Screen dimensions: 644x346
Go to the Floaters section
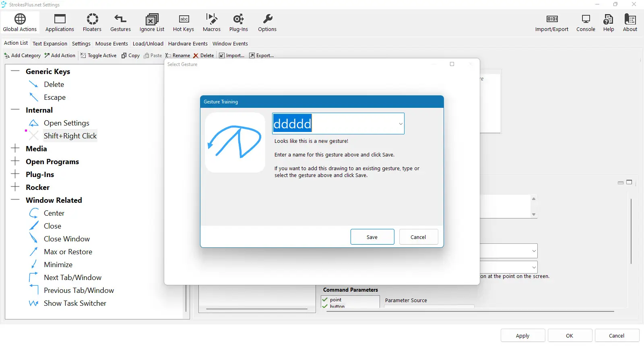[x=92, y=23]
